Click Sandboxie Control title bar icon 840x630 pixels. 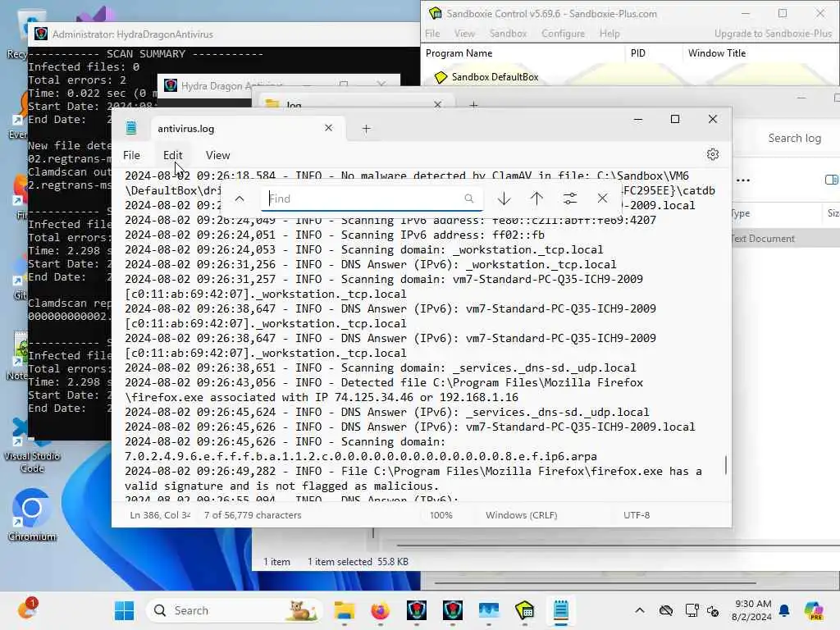tap(435, 13)
